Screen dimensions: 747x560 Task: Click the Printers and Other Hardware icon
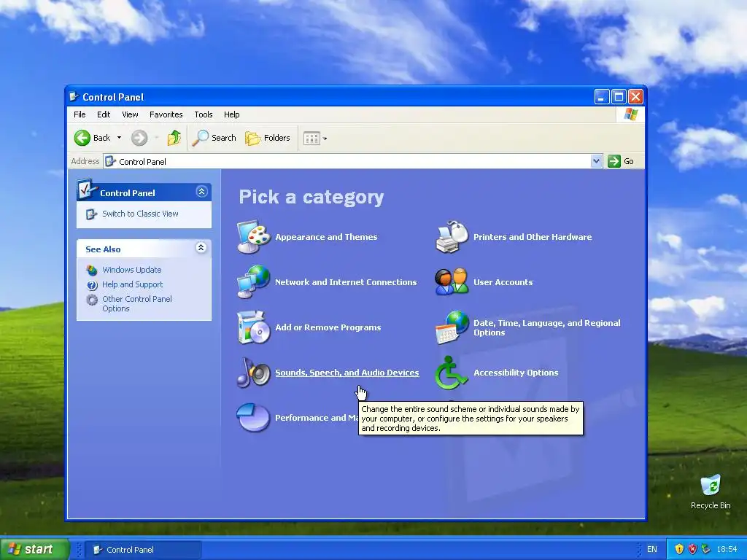click(x=452, y=237)
